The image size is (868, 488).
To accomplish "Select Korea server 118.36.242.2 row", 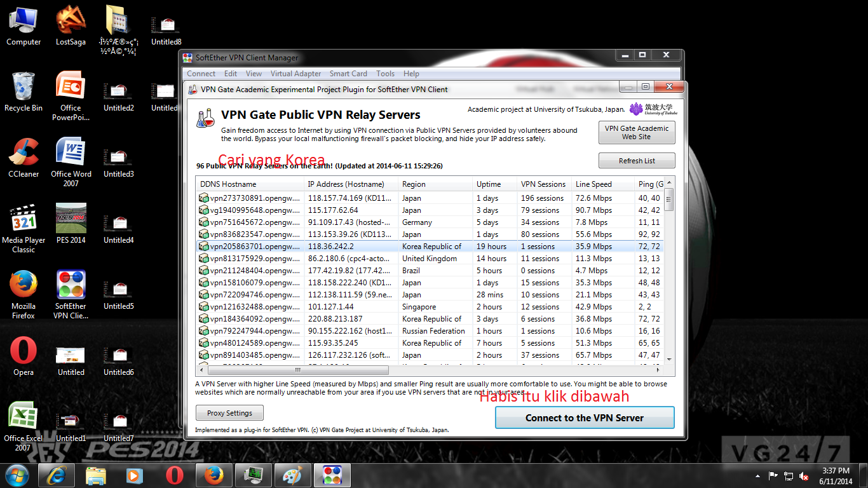I will coord(430,247).
